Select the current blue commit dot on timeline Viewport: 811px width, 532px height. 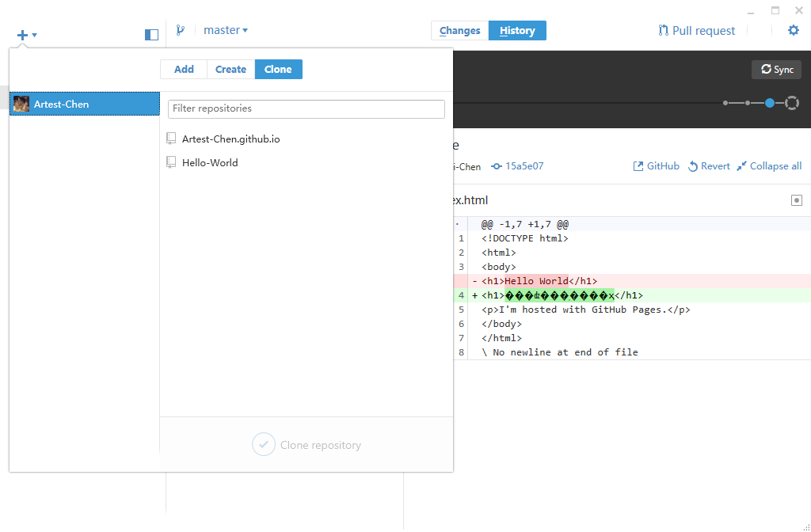tap(770, 103)
